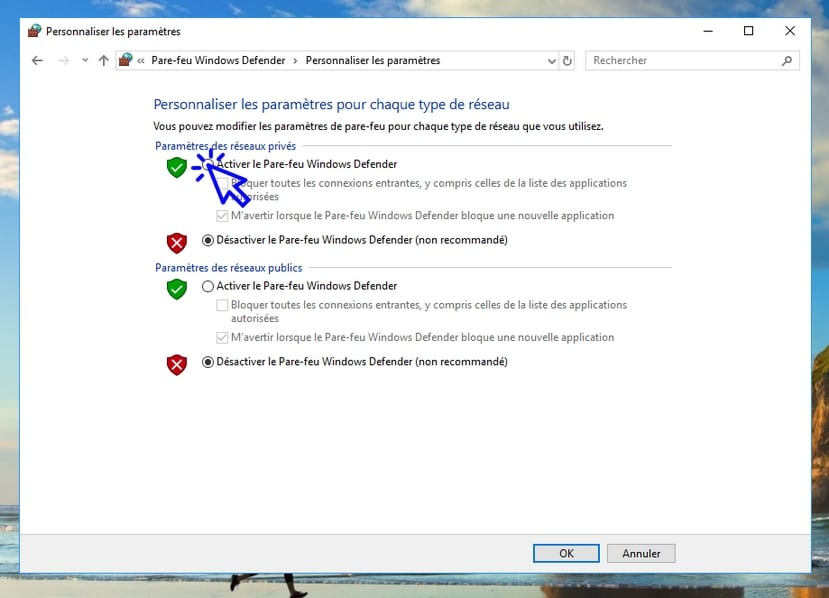The width and height of the screenshot is (829, 598).
Task: Click green shield icon in public networks
Action: pos(177,289)
